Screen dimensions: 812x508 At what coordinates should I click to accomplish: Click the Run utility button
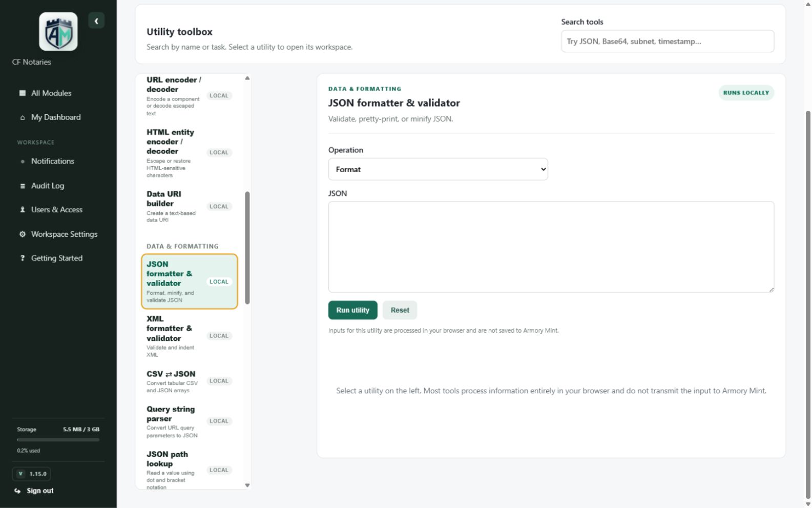pos(352,310)
